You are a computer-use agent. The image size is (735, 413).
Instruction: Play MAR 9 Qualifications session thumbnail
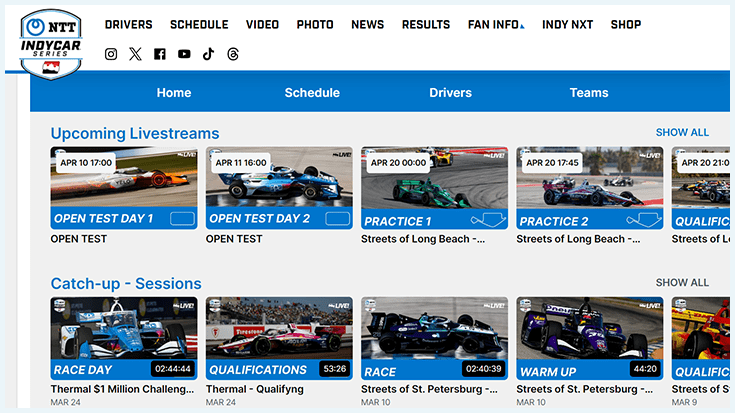pos(701,338)
